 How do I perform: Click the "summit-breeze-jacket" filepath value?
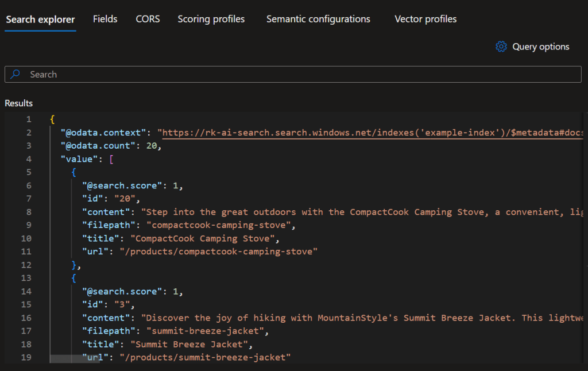206,331
